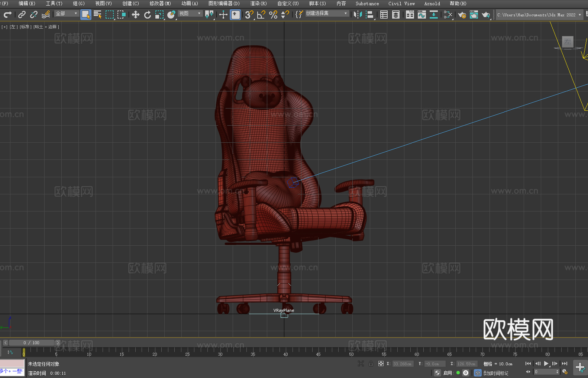Click the Align tool icon
Viewport: 588px width, 378px height.
coord(370,14)
